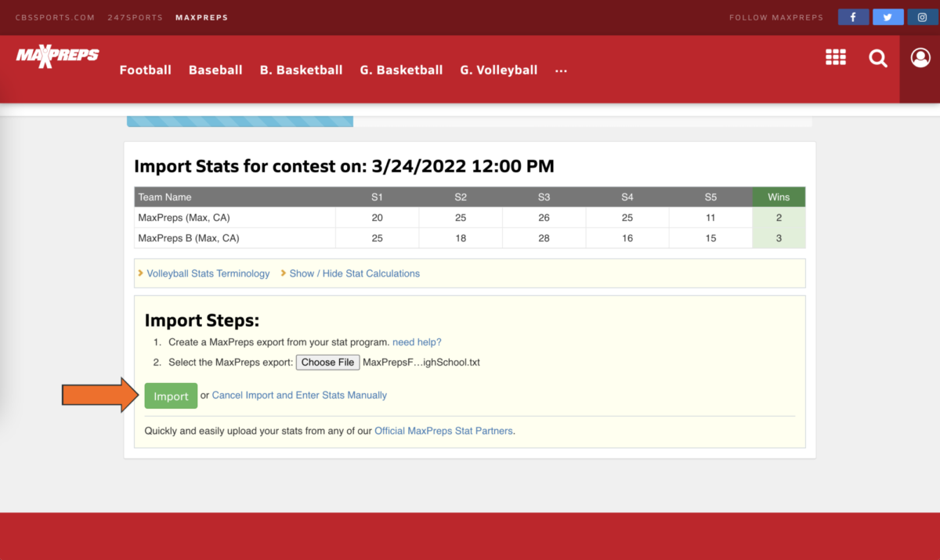Go to Baseball section

(x=215, y=70)
